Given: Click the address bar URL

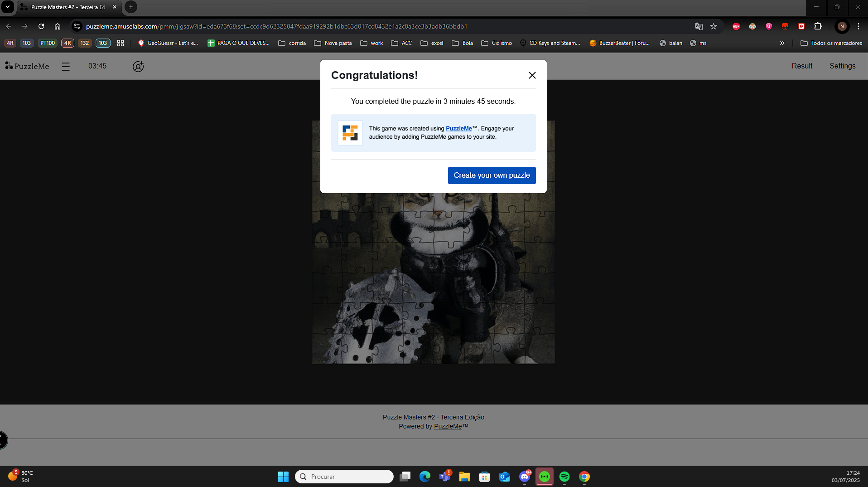Looking at the screenshot, I should click(x=276, y=26).
